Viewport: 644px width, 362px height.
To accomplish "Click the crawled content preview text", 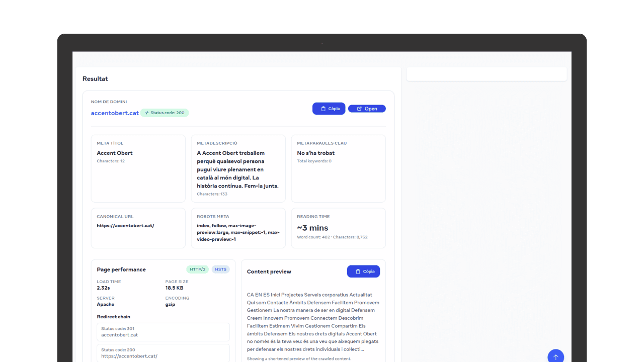I will click(313, 322).
